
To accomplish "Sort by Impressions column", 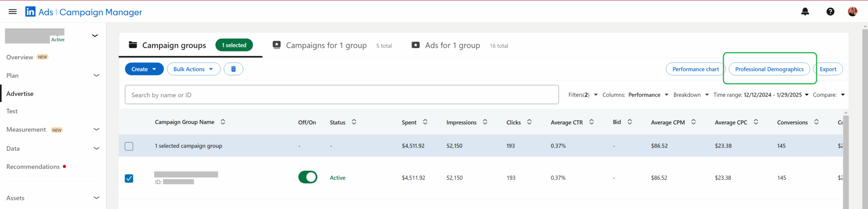I will (485, 122).
